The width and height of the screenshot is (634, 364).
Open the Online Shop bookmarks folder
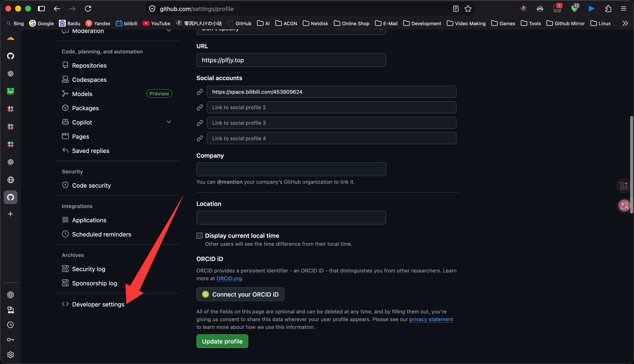tap(352, 23)
